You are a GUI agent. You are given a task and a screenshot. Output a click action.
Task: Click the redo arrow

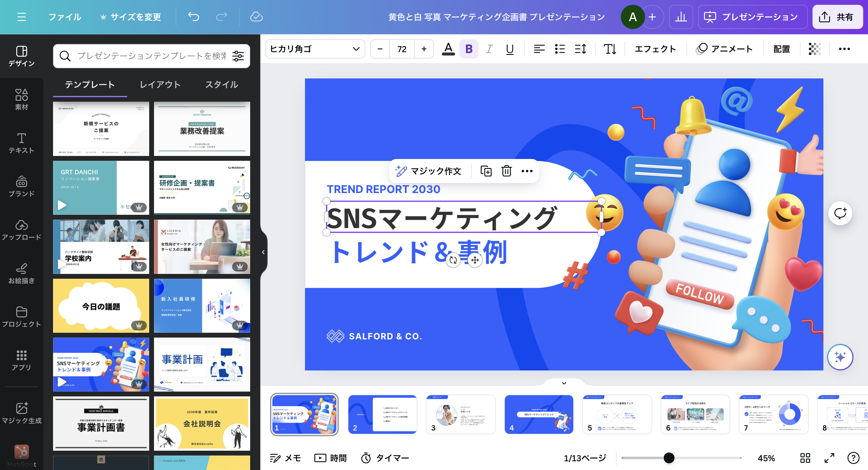pyautogui.click(x=222, y=17)
